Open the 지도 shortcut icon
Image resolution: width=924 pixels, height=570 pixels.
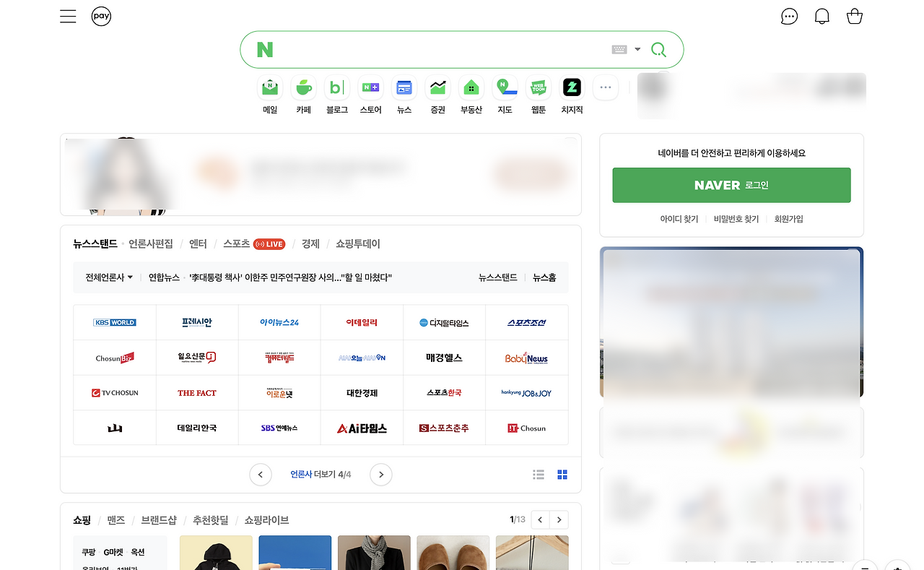pyautogui.click(x=505, y=88)
